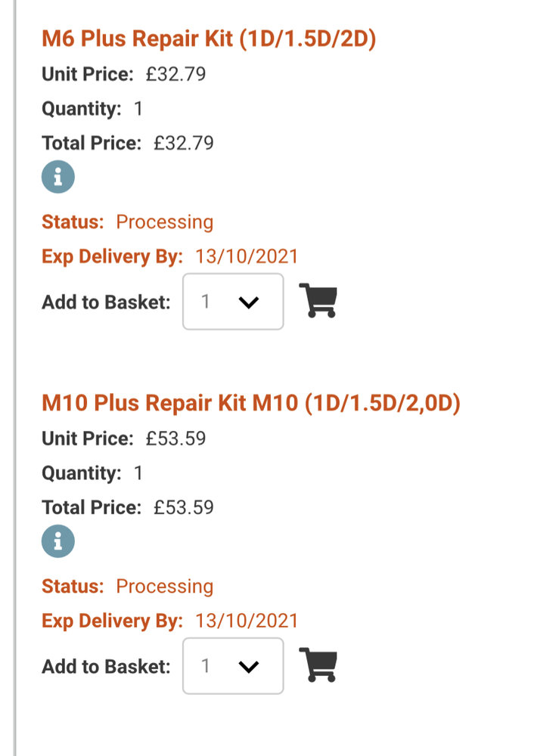Image resolution: width=559 pixels, height=756 pixels.
Task: Click the £53.59 unit price value
Action: (175, 438)
